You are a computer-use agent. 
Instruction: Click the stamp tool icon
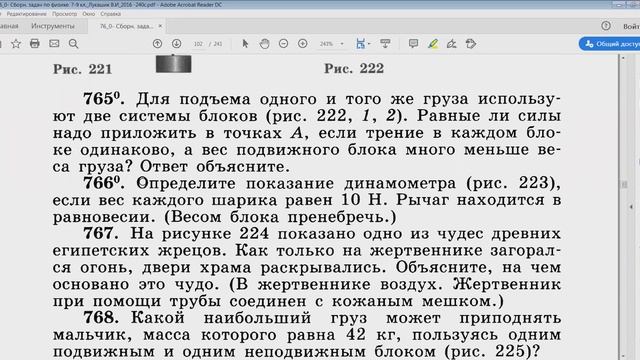[471, 44]
